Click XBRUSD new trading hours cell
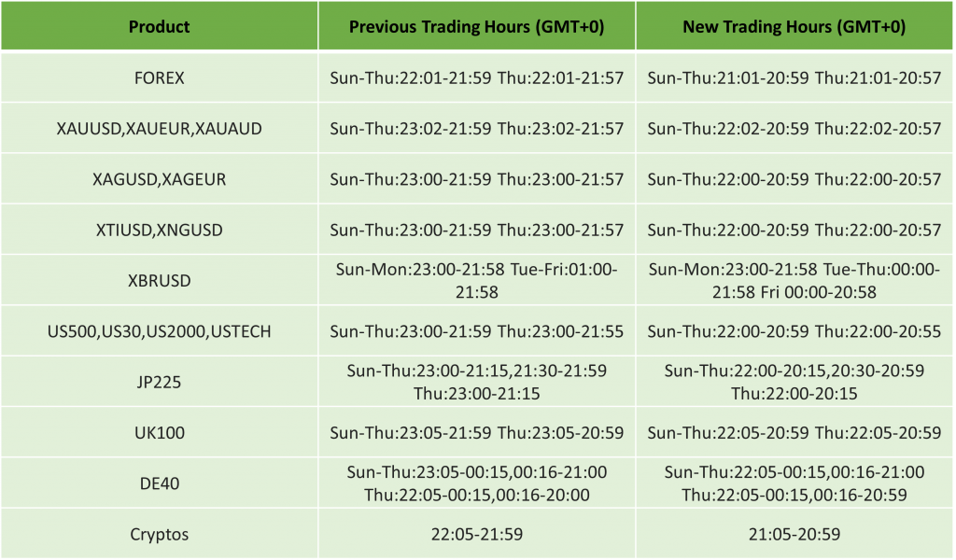956x560 pixels. (x=794, y=280)
